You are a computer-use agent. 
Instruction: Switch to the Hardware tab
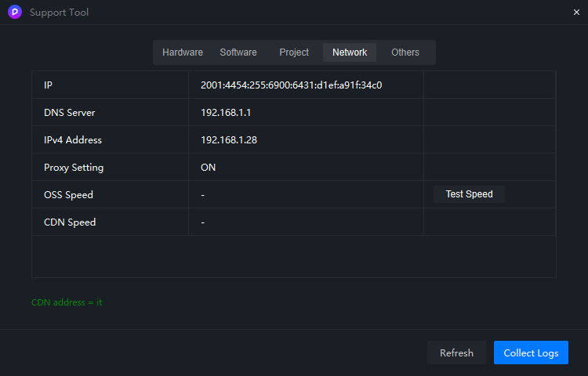(x=183, y=52)
